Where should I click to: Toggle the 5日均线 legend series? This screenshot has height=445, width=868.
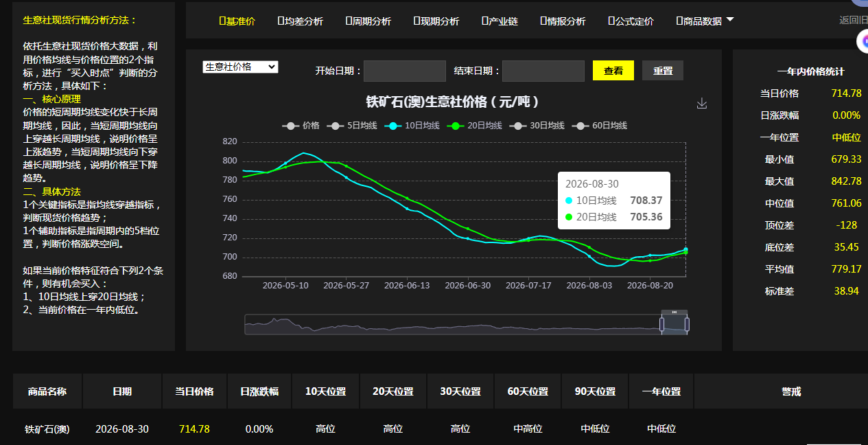pyautogui.click(x=353, y=126)
